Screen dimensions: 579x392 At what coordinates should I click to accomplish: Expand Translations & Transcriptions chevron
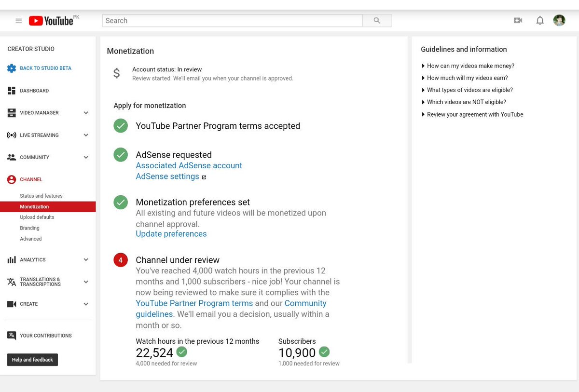[x=86, y=282]
